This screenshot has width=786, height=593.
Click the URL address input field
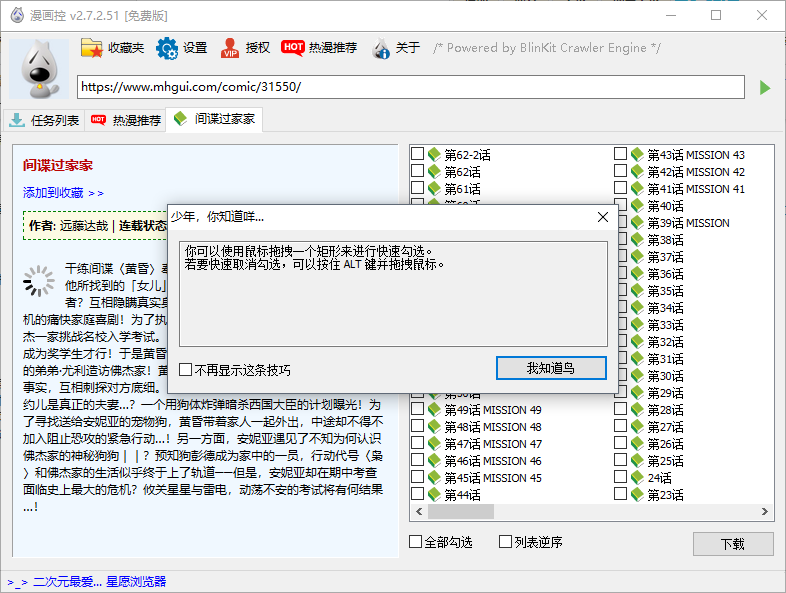tap(411, 87)
